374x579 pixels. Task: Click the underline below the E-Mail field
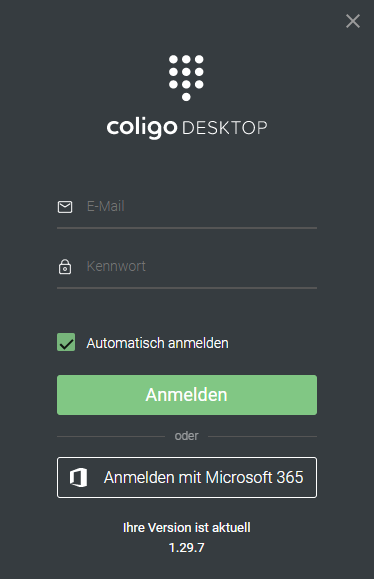click(x=187, y=228)
